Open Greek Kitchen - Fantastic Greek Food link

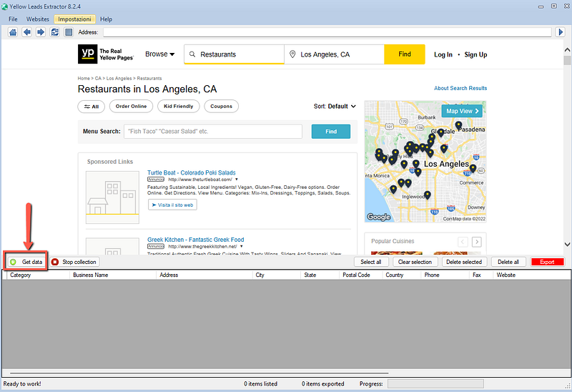tap(195, 240)
